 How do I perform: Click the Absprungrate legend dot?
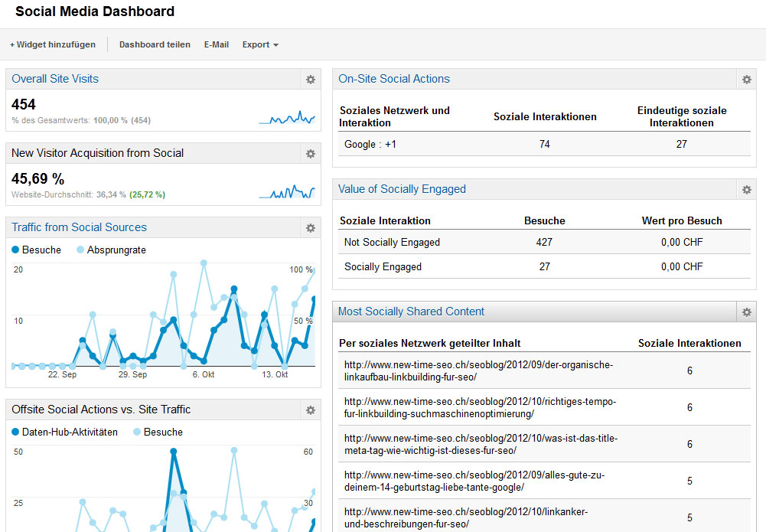(x=80, y=250)
